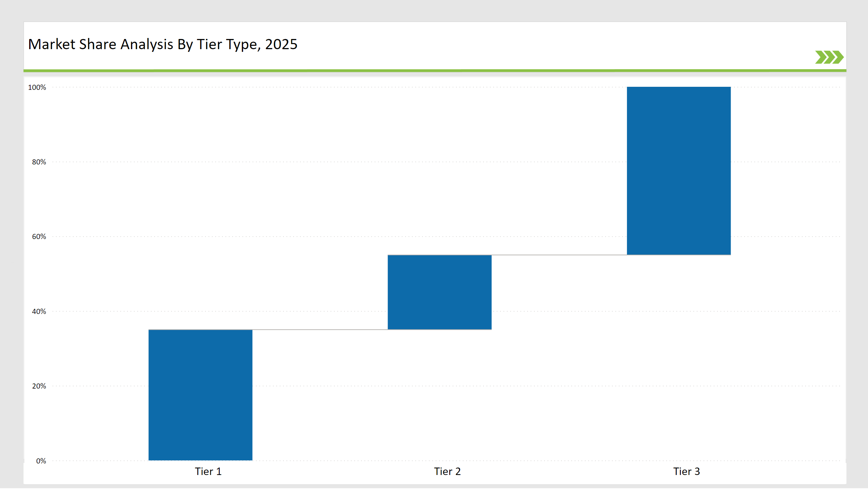The height and width of the screenshot is (495, 868).
Task: Click the 20% y-axis label
Action: [39, 386]
